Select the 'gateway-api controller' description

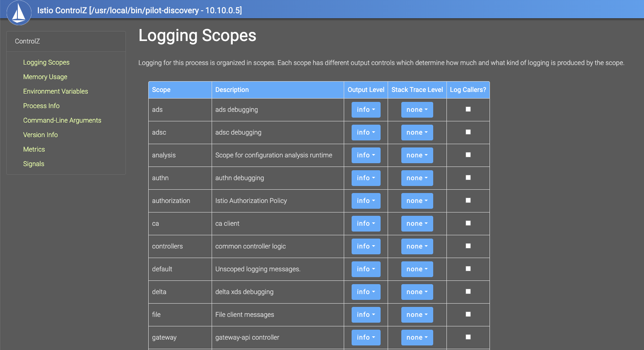tap(247, 338)
